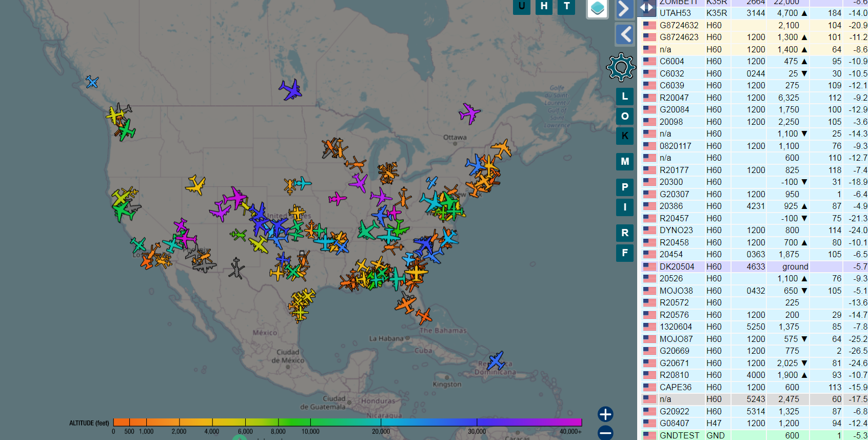Select the orange aircraft over Maine

tap(501, 149)
